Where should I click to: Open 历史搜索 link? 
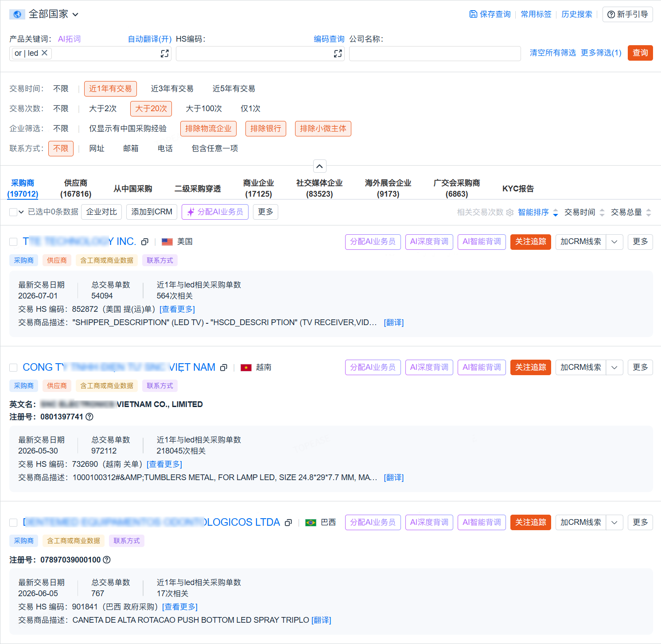[x=577, y=14]
